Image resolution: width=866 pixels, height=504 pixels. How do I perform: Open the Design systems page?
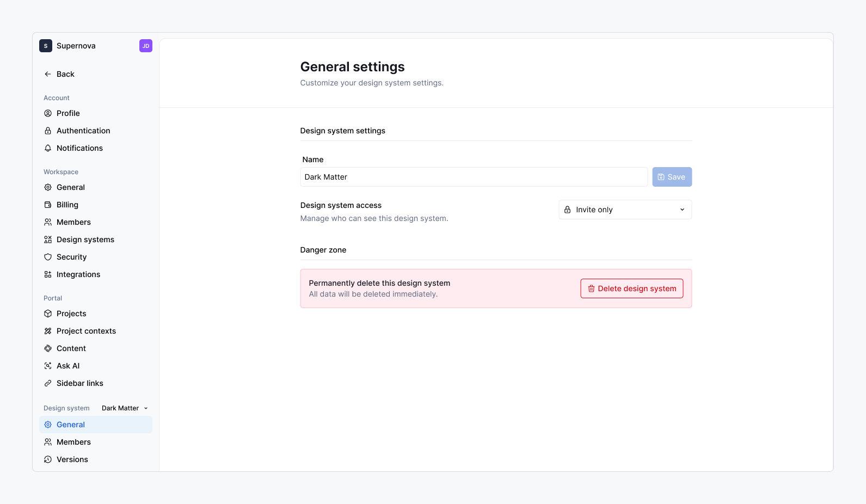coord(96,239)
